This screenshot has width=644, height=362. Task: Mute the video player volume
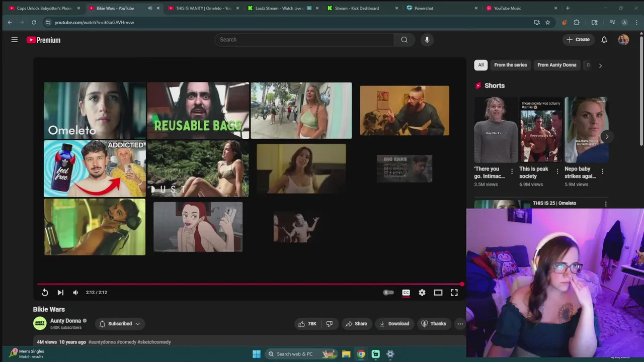pos(75,293)
